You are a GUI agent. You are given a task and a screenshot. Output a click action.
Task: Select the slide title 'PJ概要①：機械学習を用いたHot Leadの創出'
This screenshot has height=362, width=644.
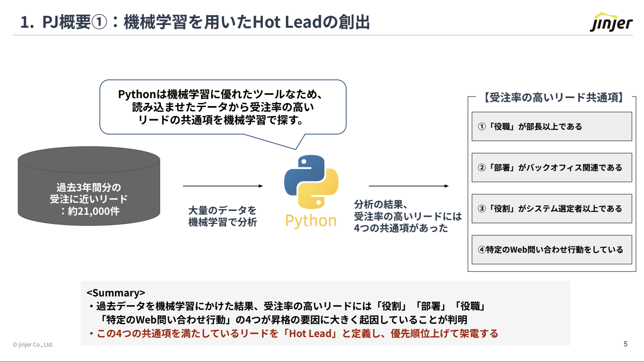click(x=195, y=22)
